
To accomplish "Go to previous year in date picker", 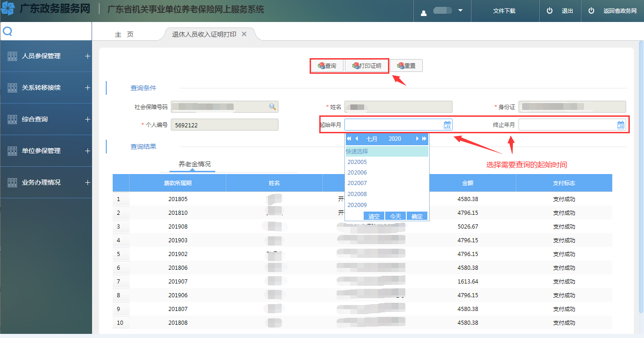I will pyautogui.click(x=349, y=139).
